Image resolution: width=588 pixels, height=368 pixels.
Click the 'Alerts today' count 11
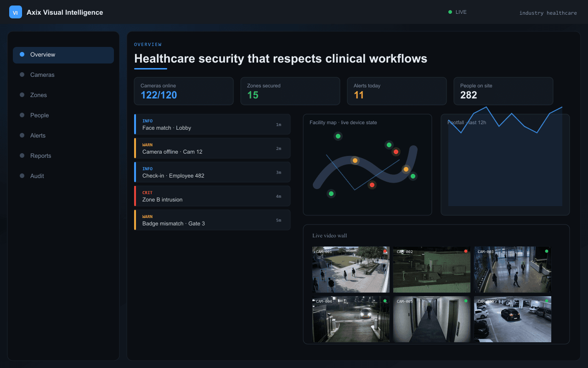pos(359,95)
